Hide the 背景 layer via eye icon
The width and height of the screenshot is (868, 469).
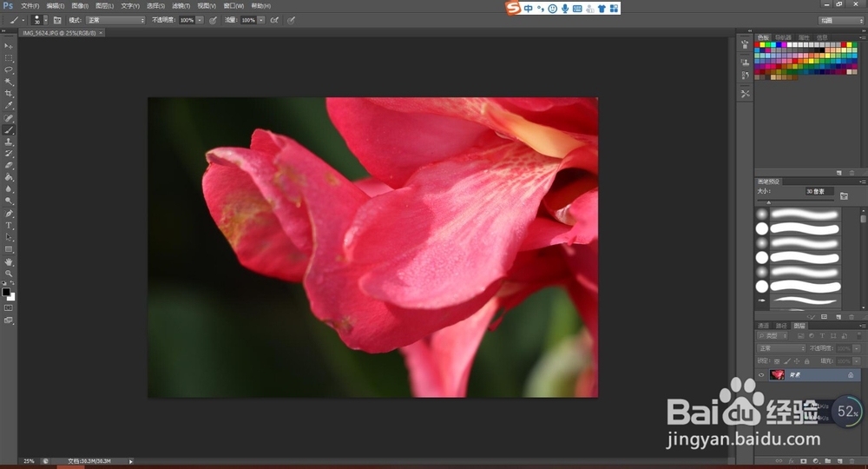(x=761, y=375)
